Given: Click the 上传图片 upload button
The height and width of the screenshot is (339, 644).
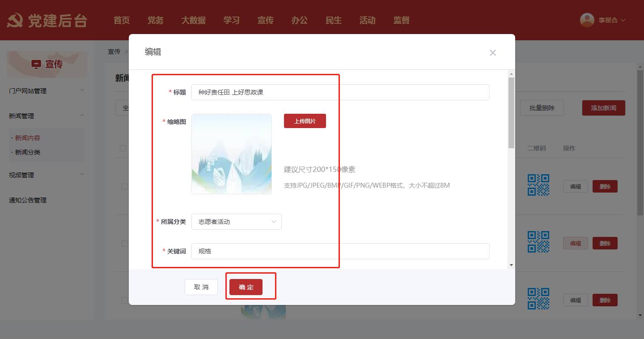Looking at the screenshot, I should click(x=305, y=121).
